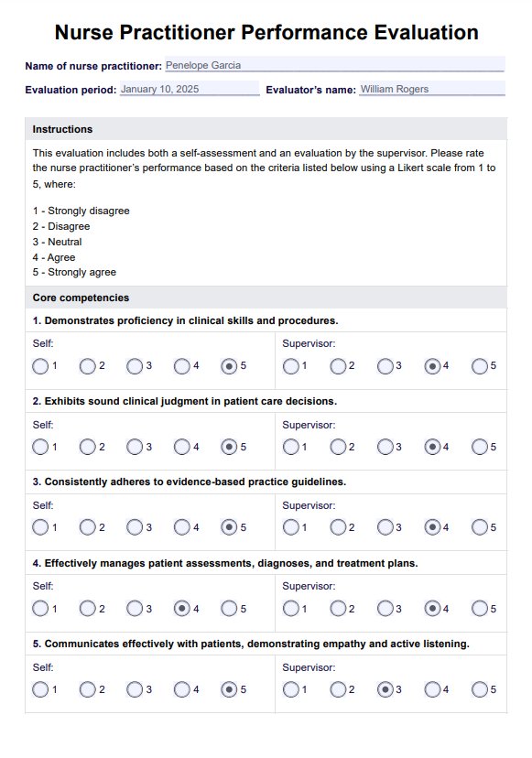Image resolution: width=532 pixels, height=758 pixels.
Task: Select self rating 1 on communication question
Action: (x=40, y=688)
